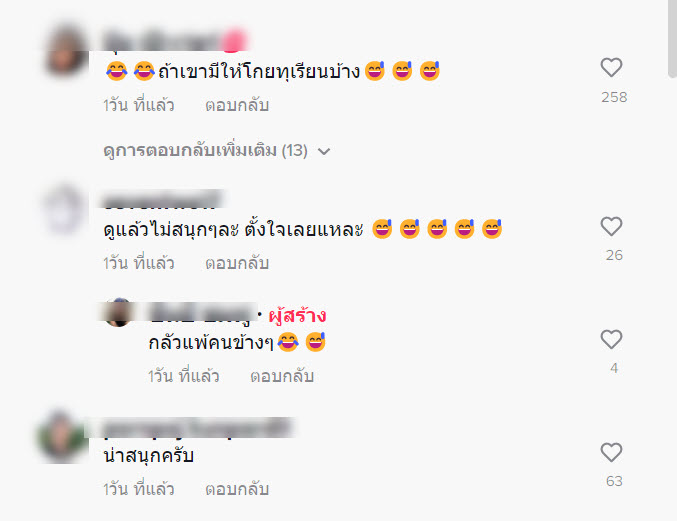Image resolution: width=677 pixels, height=521 pixels.
Task: Click the 258 like count
Action: (x=614, y=97)
